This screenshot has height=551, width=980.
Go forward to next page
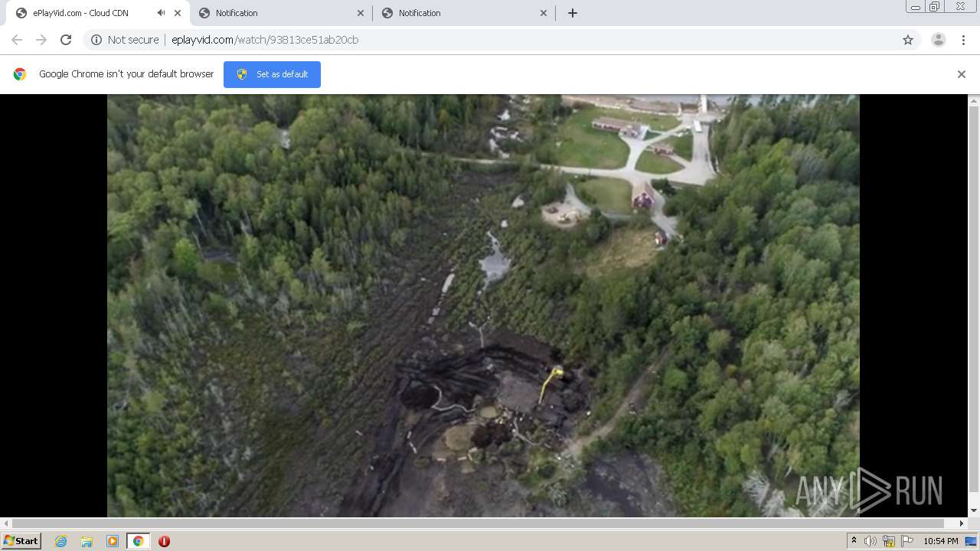(x=41, y=40)
